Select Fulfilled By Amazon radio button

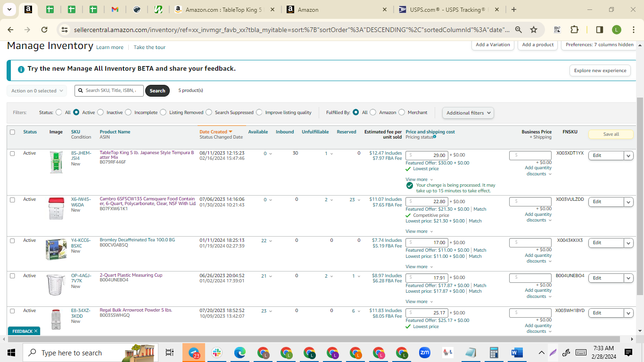click(373, 113)
